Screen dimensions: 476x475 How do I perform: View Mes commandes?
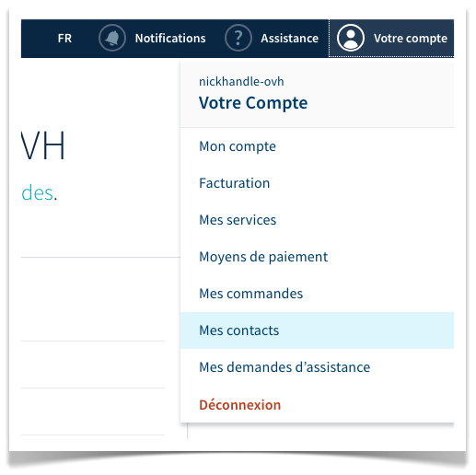317,294
